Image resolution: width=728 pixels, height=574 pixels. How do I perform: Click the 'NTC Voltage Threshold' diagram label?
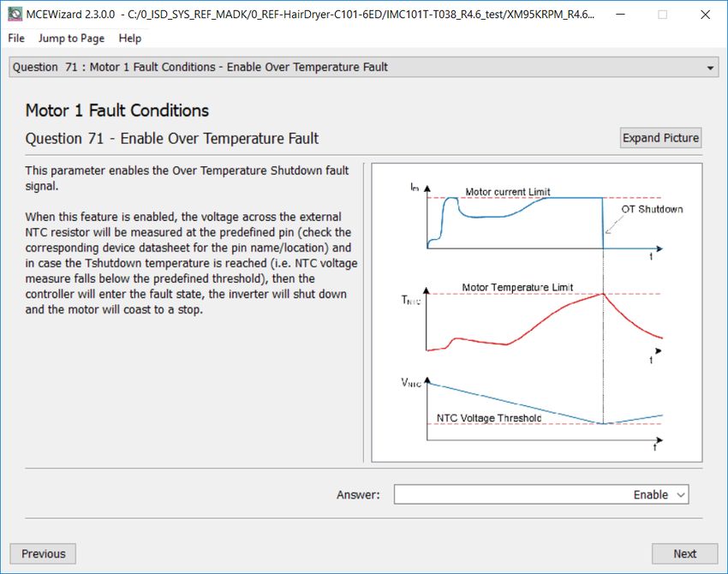coord(489,418)
